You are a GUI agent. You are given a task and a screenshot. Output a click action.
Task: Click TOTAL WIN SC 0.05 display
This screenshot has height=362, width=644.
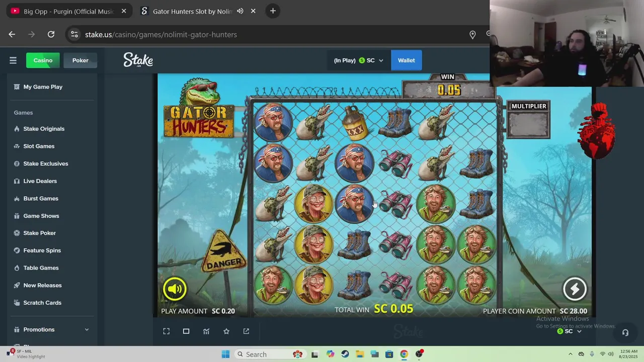click(x=374, y=309)
